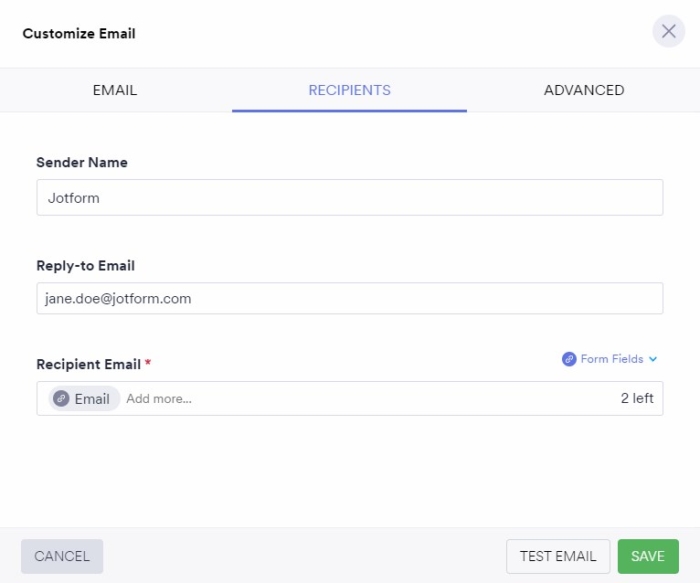Click the Sender Name label
The height and width of the screenshot is (583, 700).
pos(82,162)
